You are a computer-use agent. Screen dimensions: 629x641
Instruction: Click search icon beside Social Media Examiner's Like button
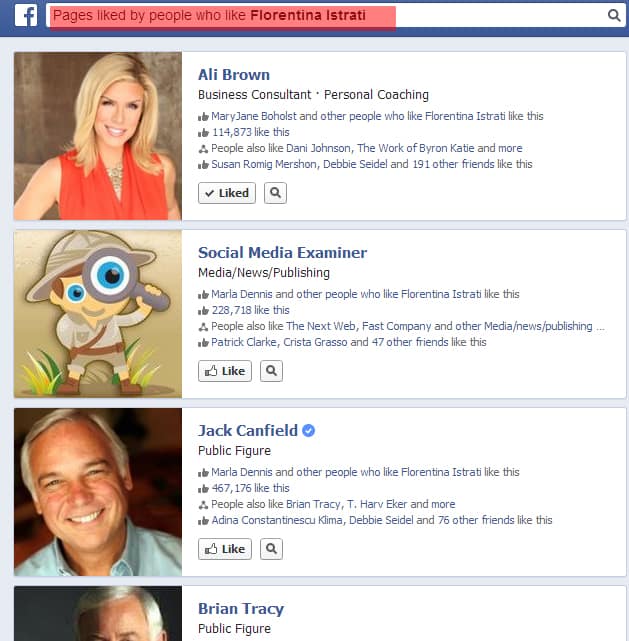click(271, 371)
